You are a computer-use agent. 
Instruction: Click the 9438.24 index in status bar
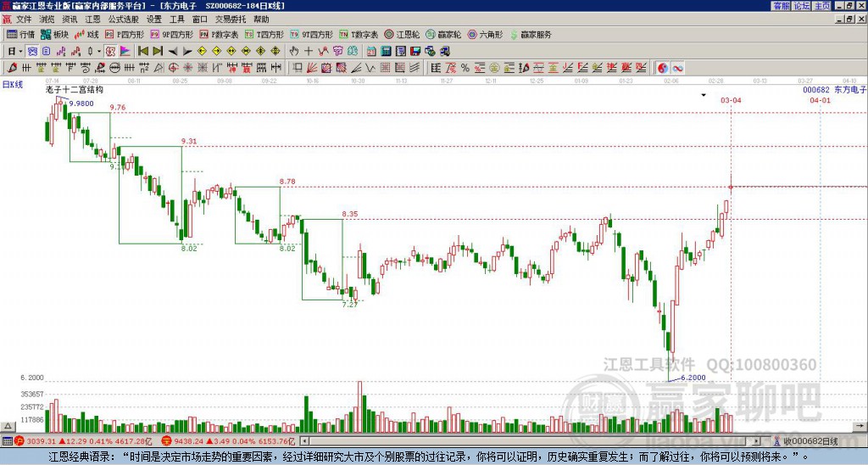pos(189,441)
